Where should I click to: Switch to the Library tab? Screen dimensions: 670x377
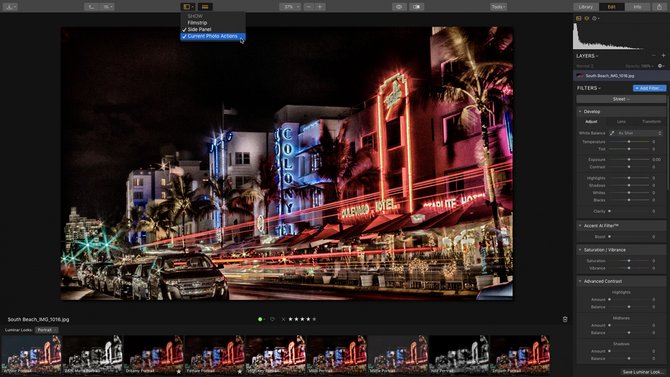pyautogui.click(x=585, y=7)
